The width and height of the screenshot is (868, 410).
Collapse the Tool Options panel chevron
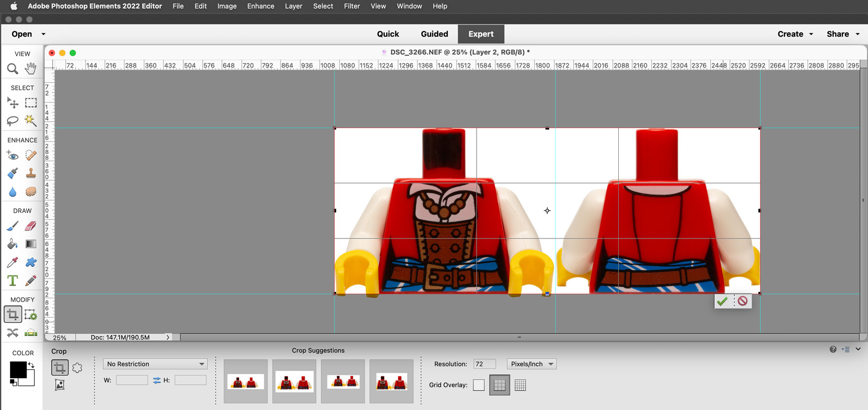coord(858,349)
